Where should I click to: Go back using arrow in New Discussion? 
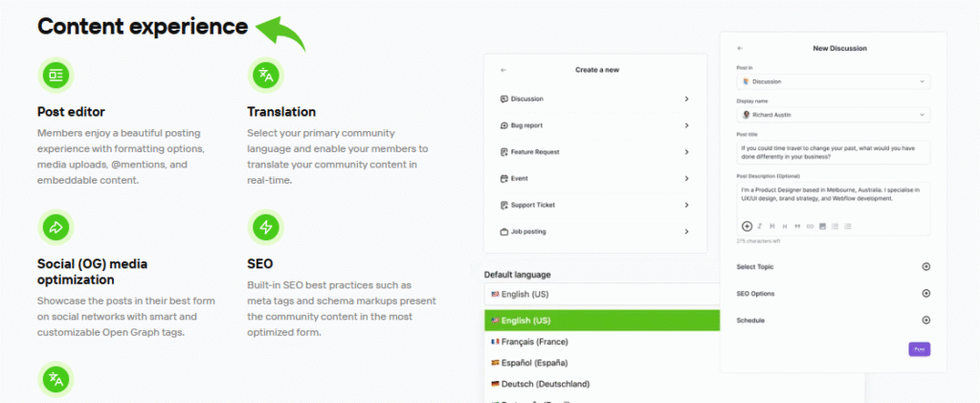coord(740,48)
